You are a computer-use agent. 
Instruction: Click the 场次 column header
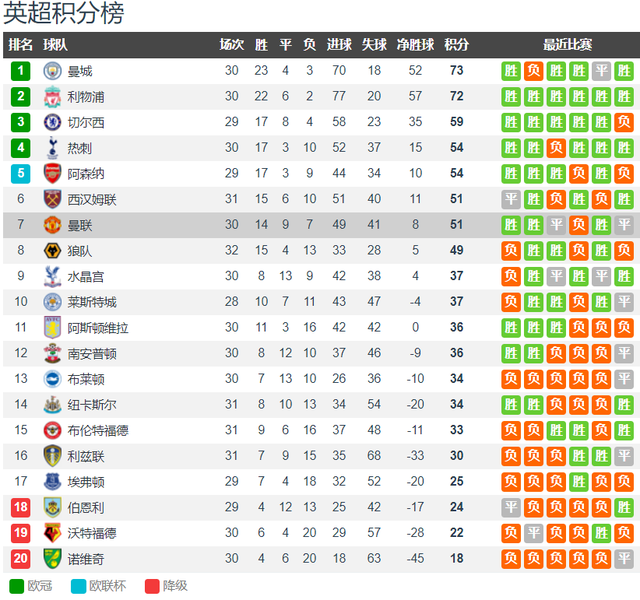231,44
